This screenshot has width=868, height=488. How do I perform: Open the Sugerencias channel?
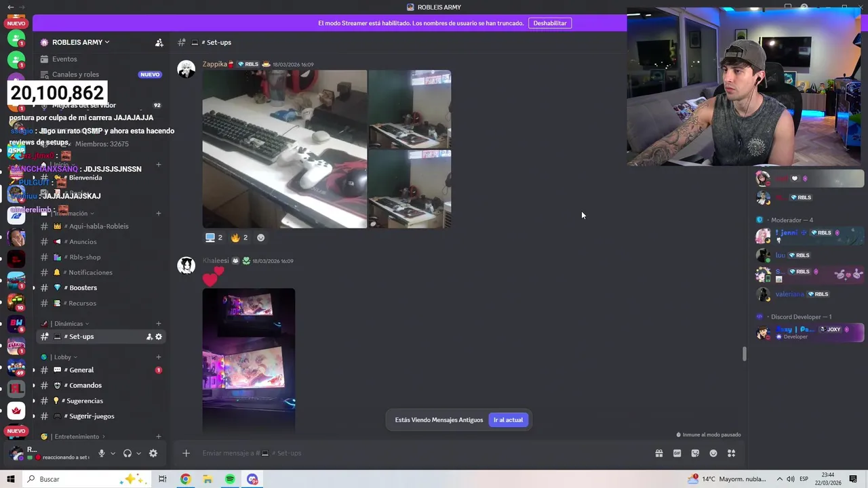(x=100, y=401)
